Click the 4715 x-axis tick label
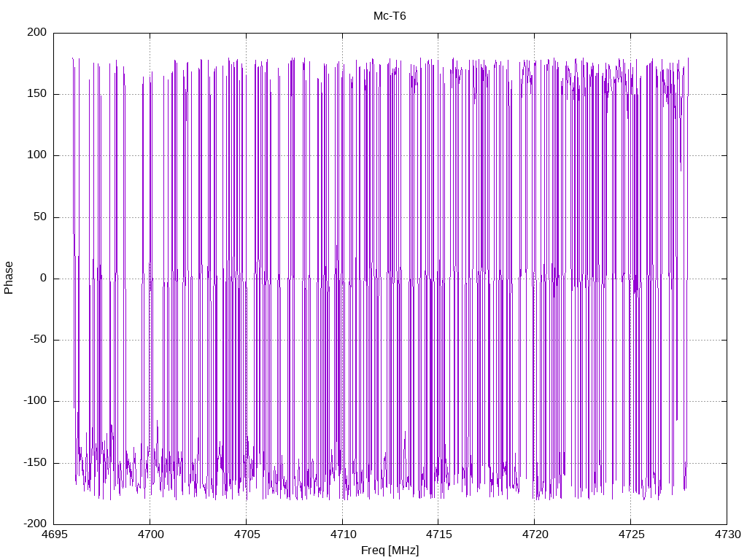747x560 pixels. [438, 534]
